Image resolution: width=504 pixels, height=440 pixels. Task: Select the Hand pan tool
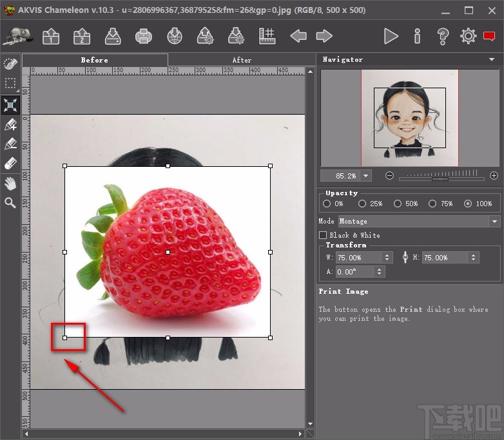(x=10, y=184)
